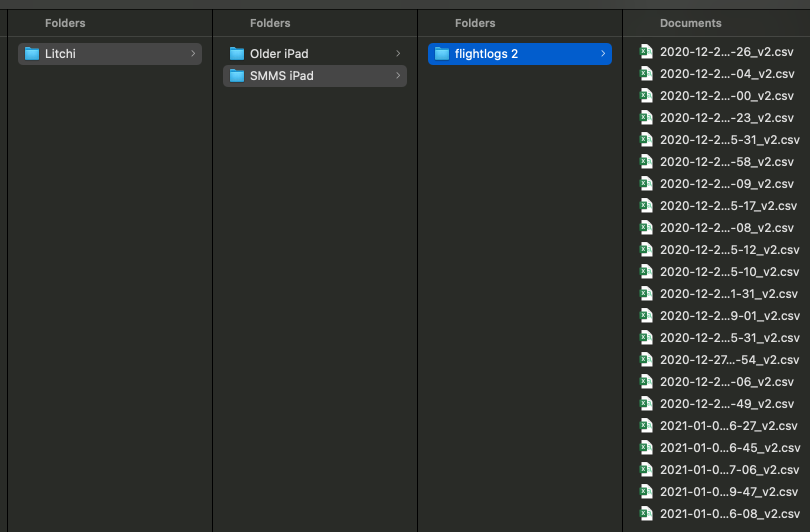Click the flightlogs 2 folder icon
810x532 pixels.
(x=442, y=54)
